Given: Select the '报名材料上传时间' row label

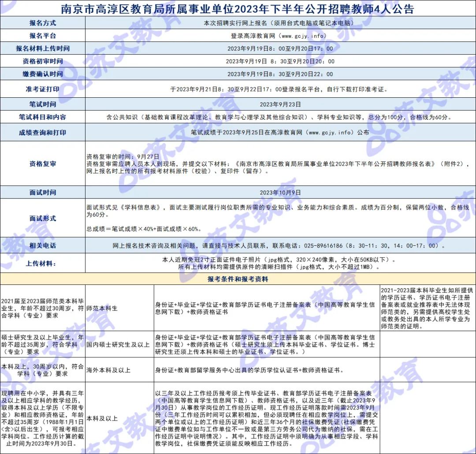Looking at the screenshot, I should (x=42, y=48).
